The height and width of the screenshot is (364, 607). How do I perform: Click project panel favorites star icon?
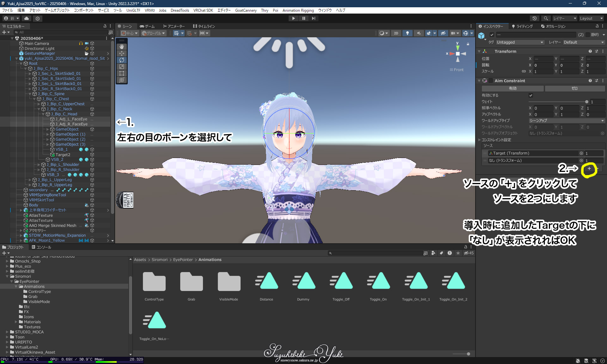(458, 253)
